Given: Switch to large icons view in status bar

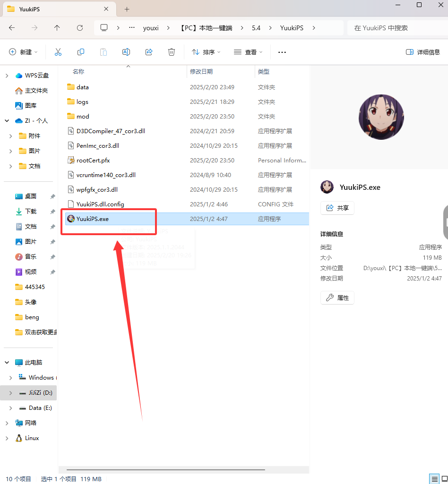Looking at the screenshot, I should 444,479.
